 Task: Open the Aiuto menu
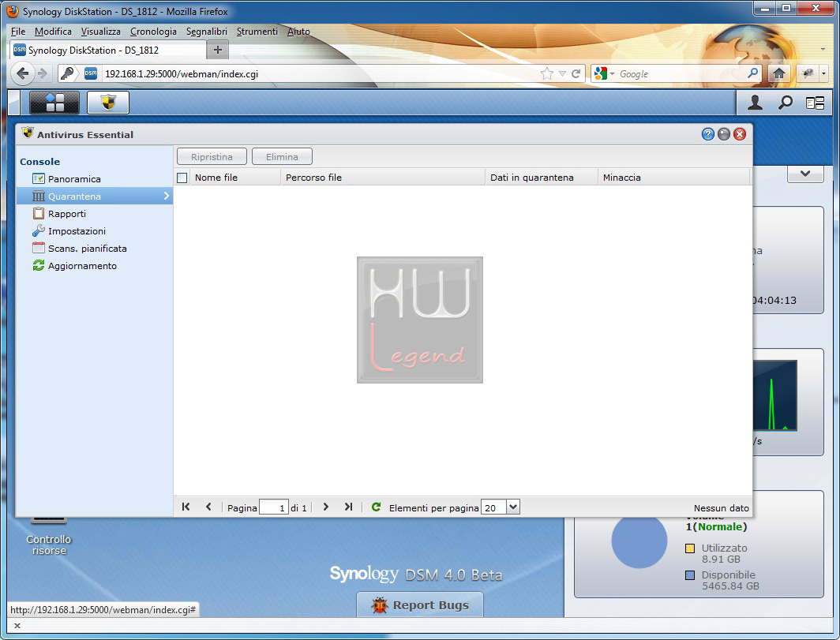click(298, 32)
